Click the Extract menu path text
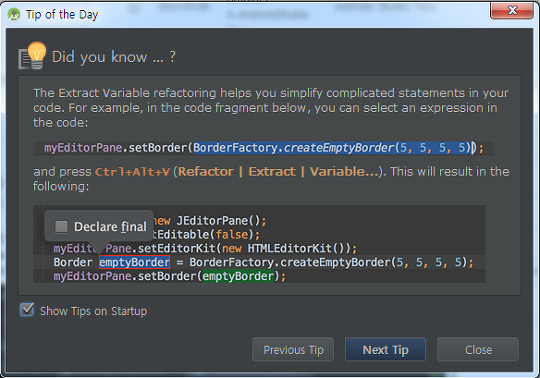This screenshot has width=540, height=378. 272,171
